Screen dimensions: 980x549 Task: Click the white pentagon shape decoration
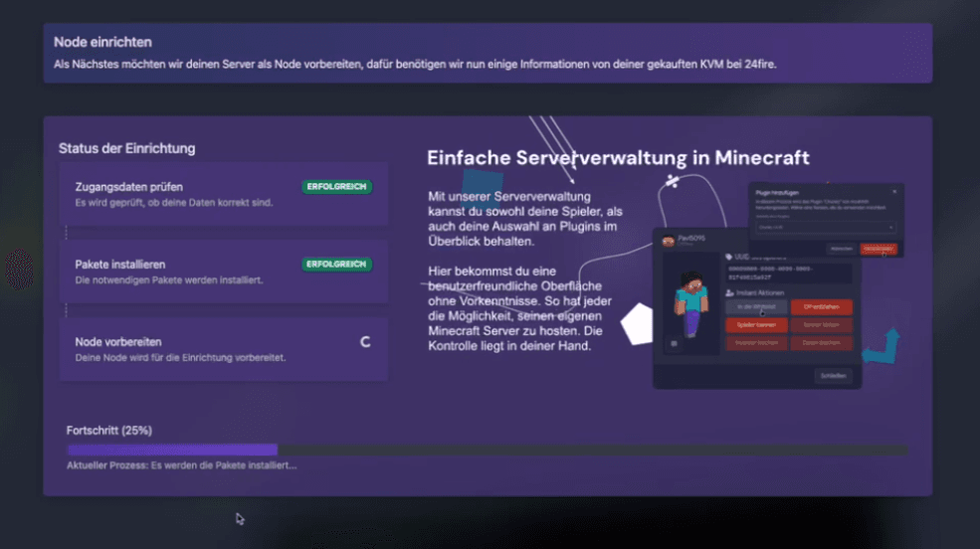(x=637, y=323)
